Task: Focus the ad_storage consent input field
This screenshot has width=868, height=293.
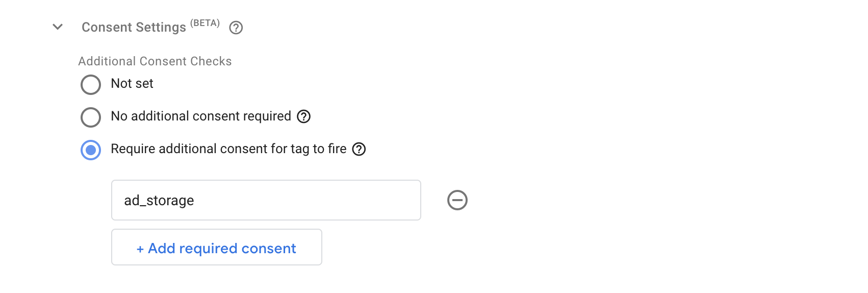Action: pyautogui.click(x=266, y=200)
